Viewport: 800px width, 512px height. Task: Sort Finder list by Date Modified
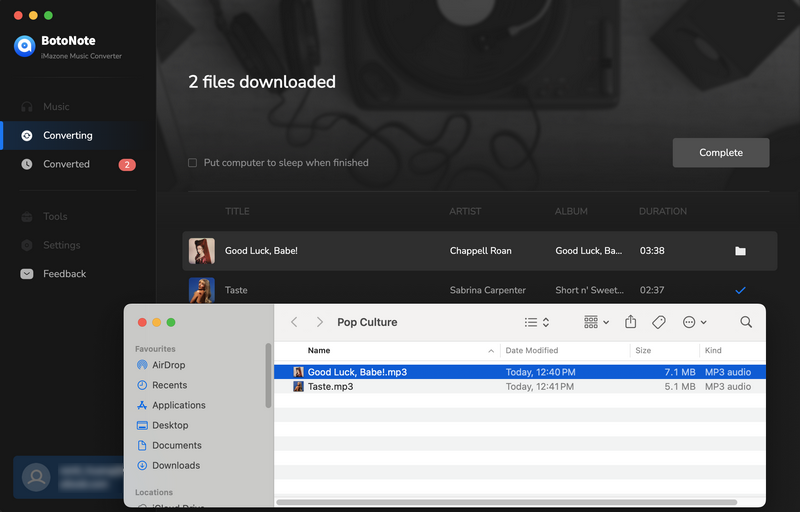pyautogui.click(x=532, y=350)
